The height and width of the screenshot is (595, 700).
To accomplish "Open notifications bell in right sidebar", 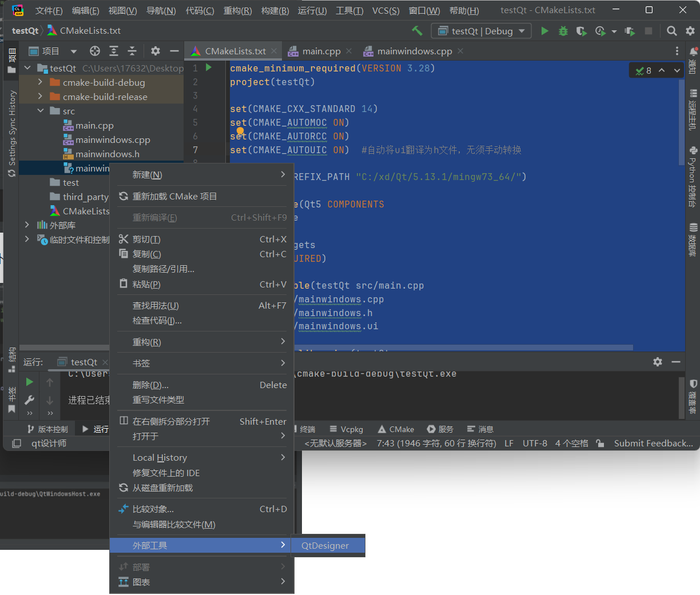I will click(x=693, y=52).
